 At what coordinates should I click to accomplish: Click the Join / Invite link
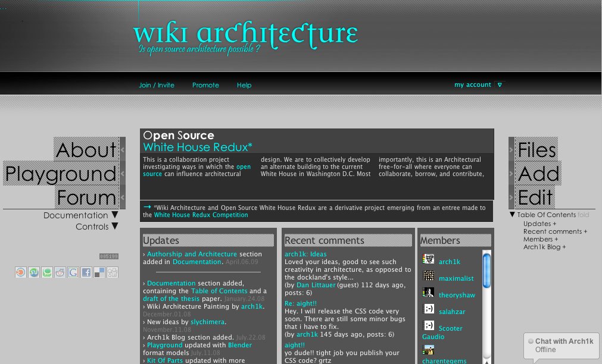pos(157,85)
